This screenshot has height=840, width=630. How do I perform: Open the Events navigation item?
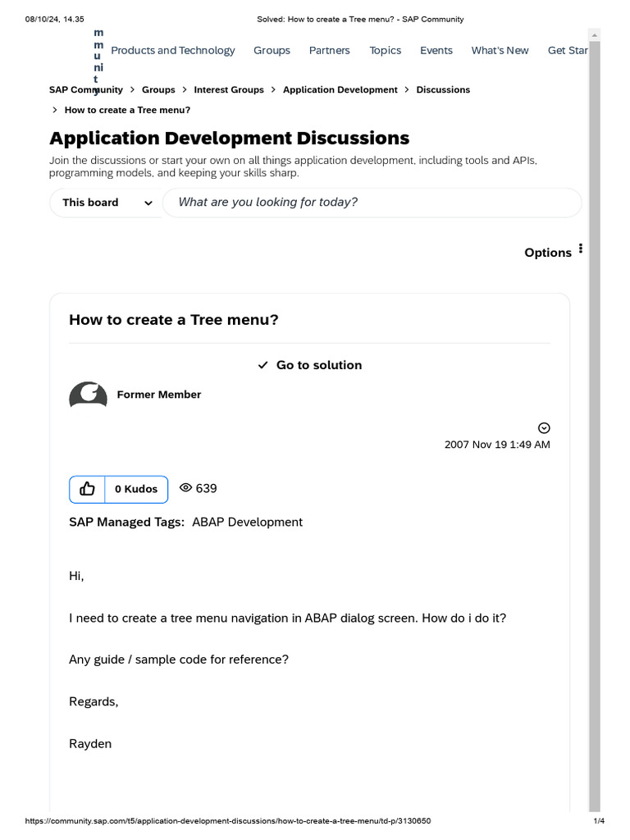[x=436, y=50]
